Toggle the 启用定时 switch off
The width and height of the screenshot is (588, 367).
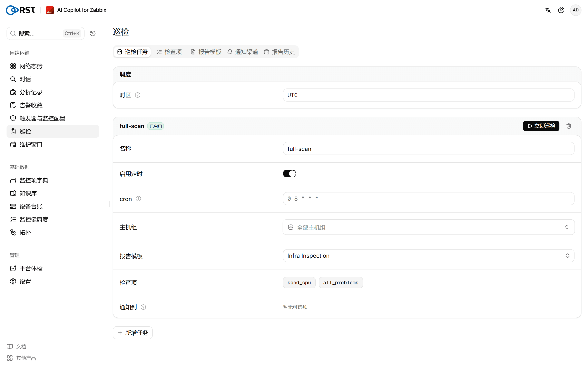(x=289, y=174)
